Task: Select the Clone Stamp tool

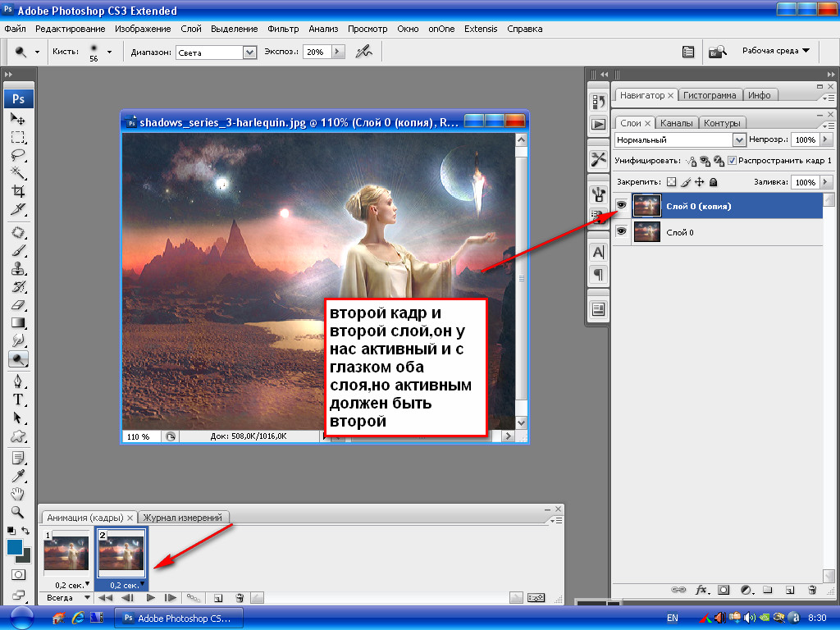Action: coord(18,269)
